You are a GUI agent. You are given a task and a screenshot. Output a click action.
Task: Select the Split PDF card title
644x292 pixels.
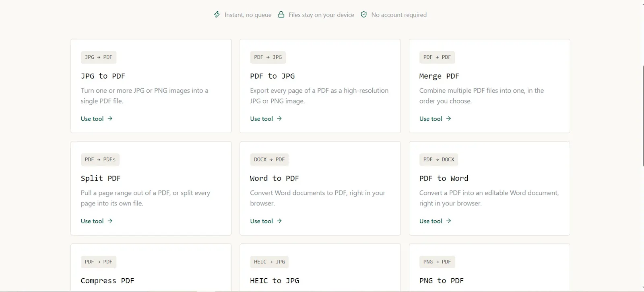coord(101,178)
